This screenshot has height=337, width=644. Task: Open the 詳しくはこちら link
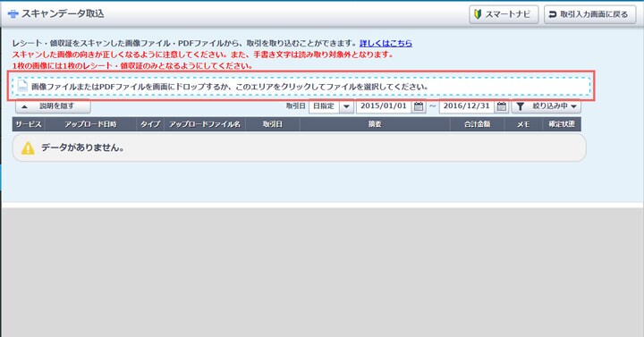(386, 43)
